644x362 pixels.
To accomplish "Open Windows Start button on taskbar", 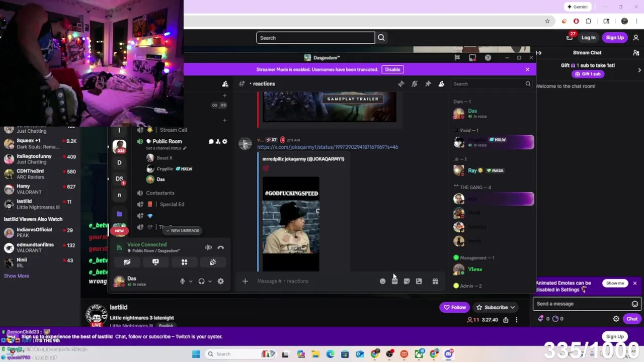I will 196,354.
